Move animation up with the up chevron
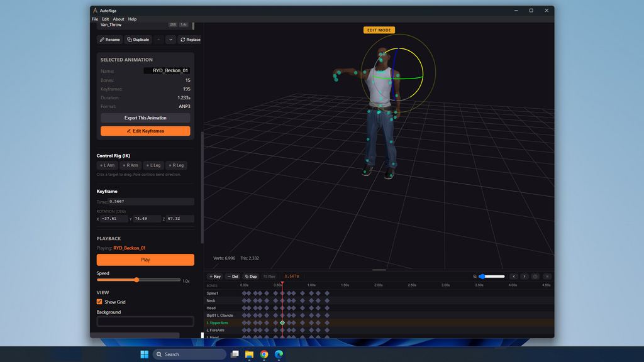 coord(158,40)
